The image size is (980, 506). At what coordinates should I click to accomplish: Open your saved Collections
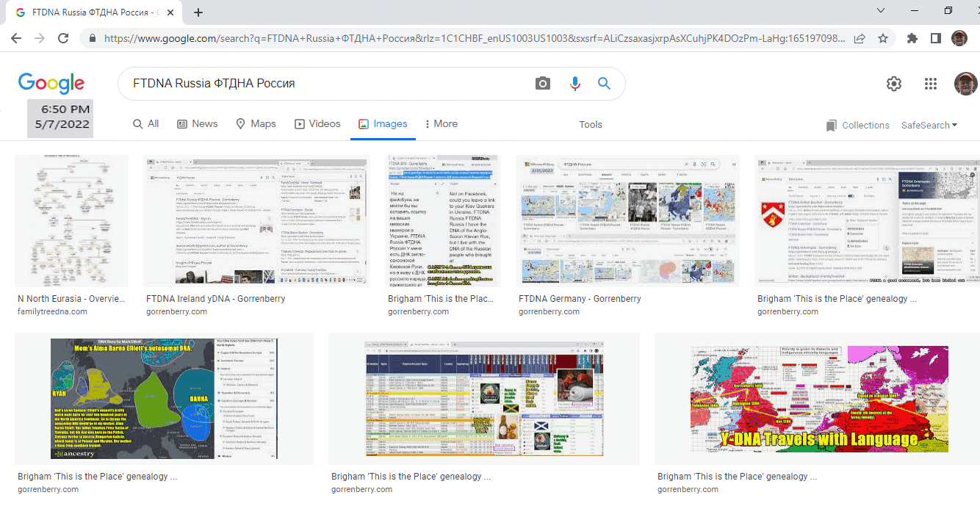[857, 126]
